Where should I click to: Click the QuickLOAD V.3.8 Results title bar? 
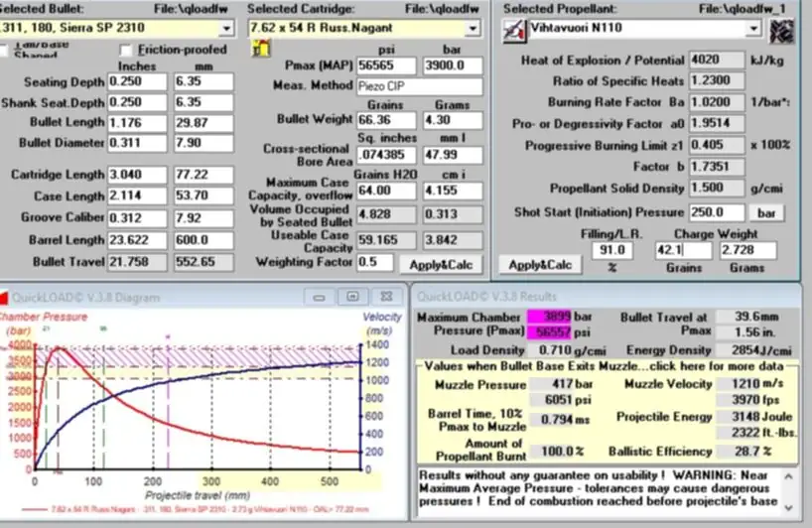(x=606, y=297)
